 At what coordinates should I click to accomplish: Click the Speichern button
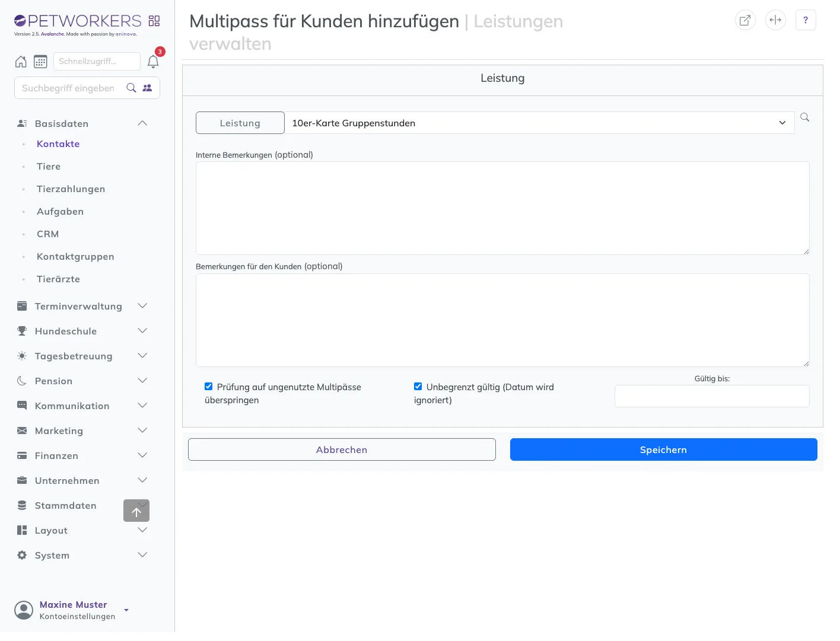(x=664, y=449)
